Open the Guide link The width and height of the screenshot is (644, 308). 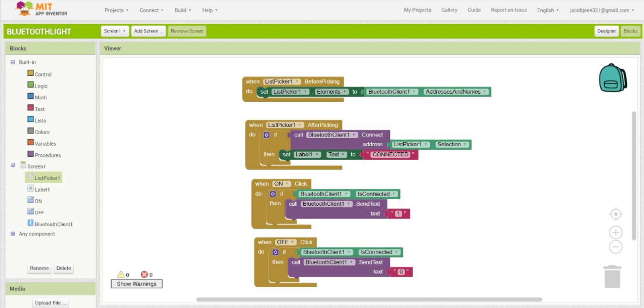[x=474, y=10]
